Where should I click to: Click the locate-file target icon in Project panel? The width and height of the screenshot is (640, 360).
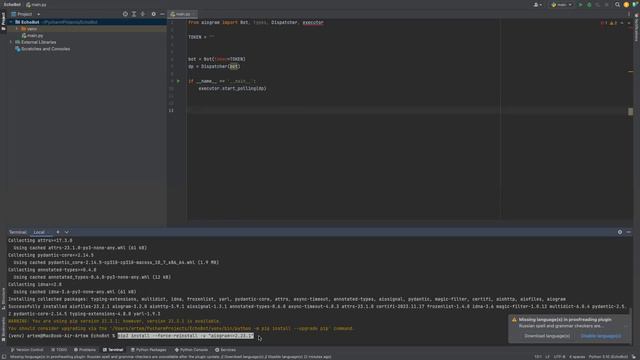click(x=125, y=14)
